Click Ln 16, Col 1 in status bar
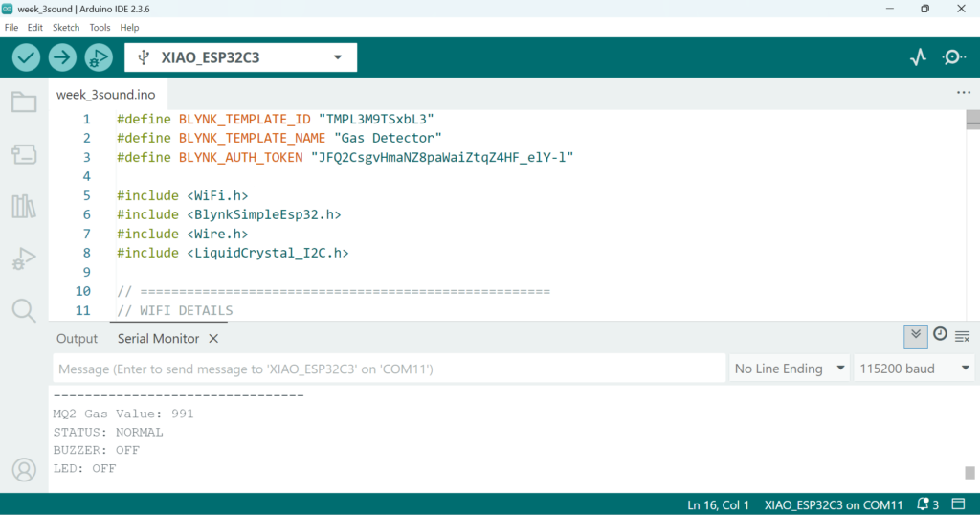The image size is (980, 515). point(718,505)
